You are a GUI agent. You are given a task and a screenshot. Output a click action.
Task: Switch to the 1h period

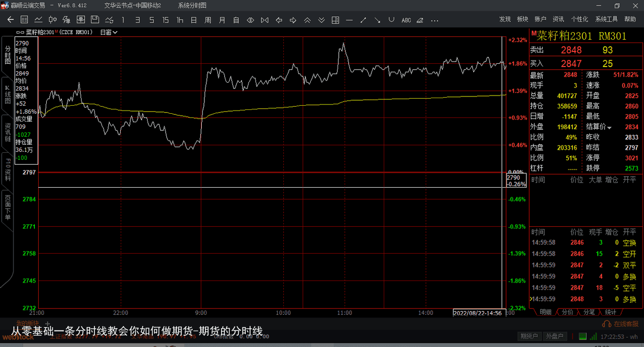click(180, 20)
